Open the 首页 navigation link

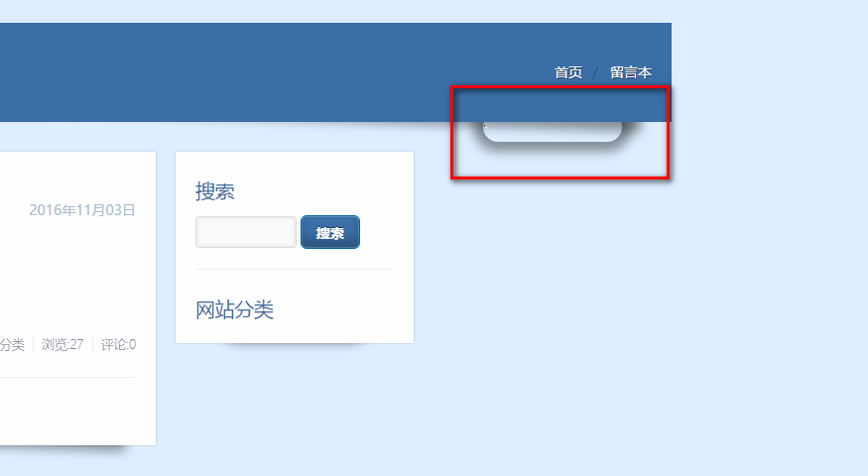point(568,72)
